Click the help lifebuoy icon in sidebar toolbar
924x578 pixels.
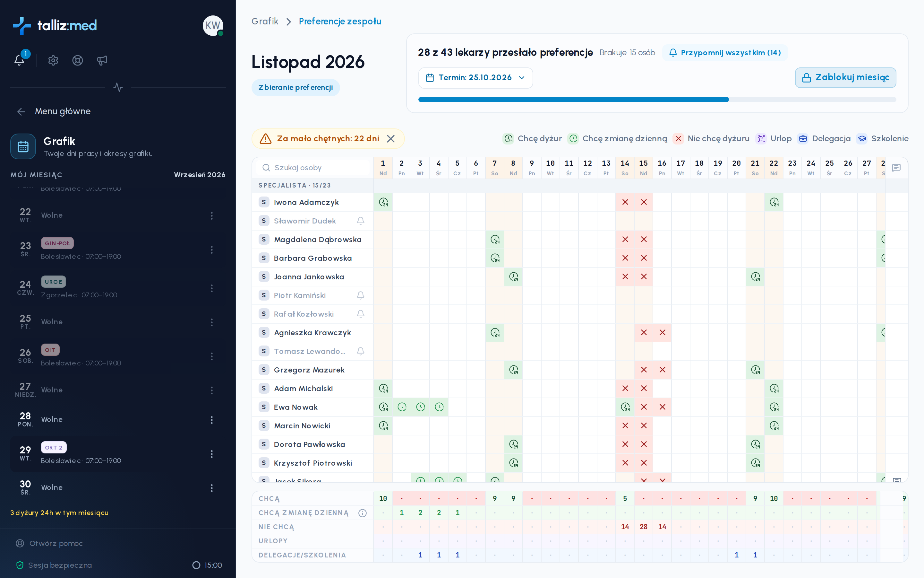[x=78, y=60]
